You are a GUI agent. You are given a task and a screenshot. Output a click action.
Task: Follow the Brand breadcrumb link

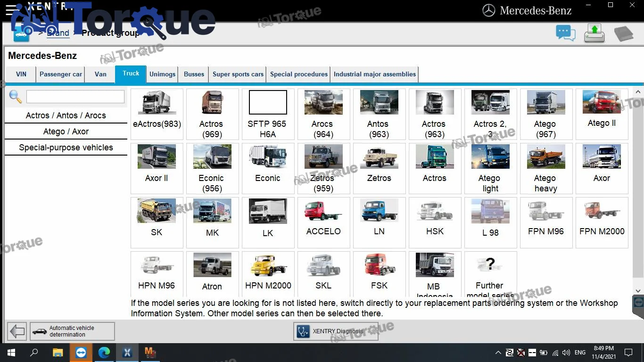(58, 33)
